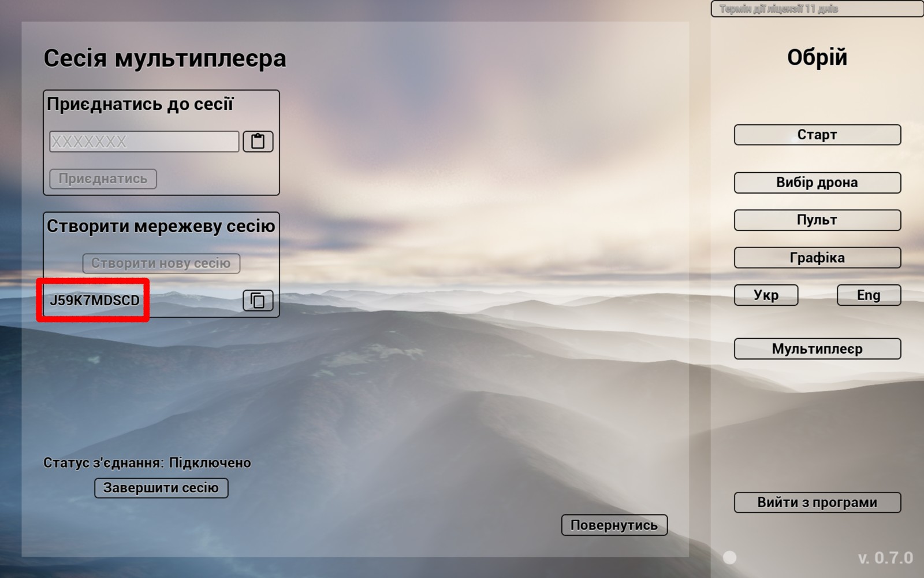Switch language to Укр
The image size is (924, 578).
point(766,295)
